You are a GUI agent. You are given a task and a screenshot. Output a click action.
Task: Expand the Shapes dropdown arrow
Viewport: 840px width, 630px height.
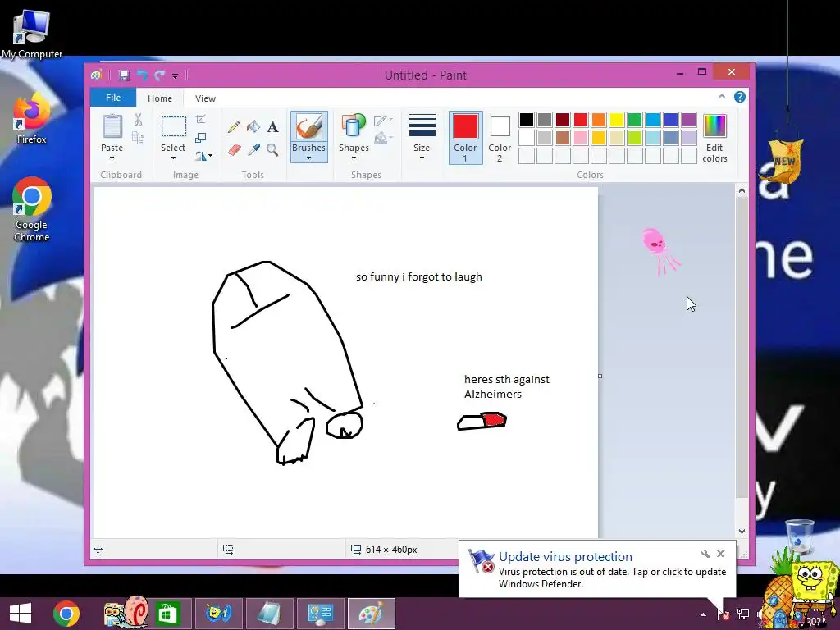pos(354,158)
